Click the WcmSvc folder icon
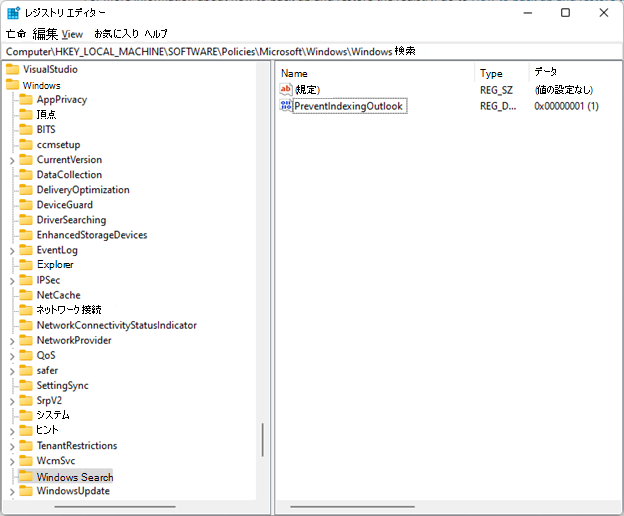 tap(26, 461)
